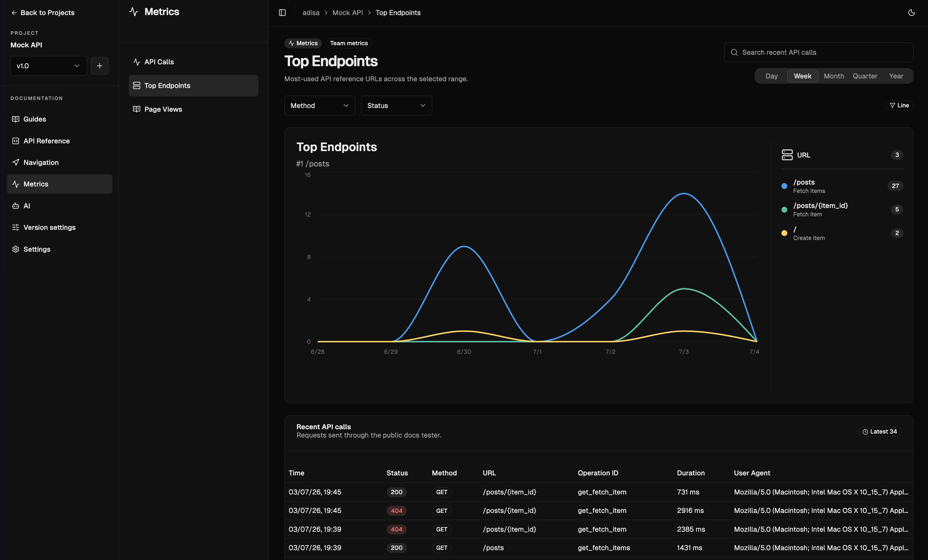This screenshot has height=560, width=928.
Task: Select the /posts/{item_id} Fetch item legend entry
Action: 842,210
